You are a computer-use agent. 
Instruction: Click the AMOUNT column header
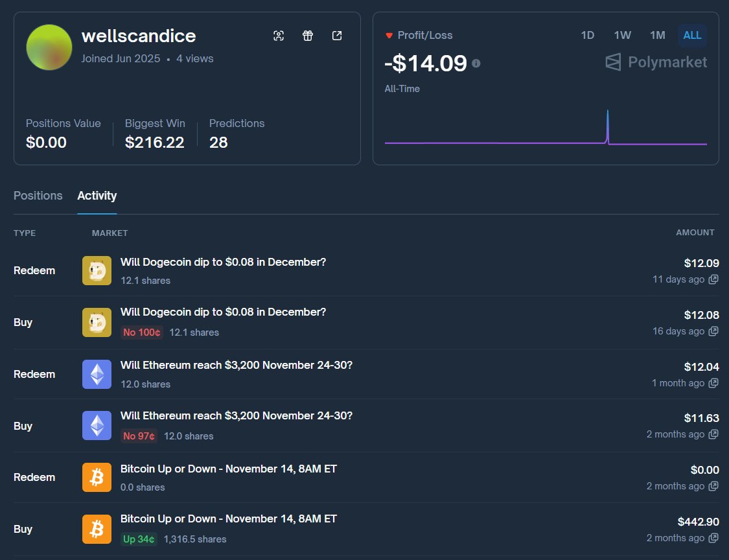pos(695,233)
